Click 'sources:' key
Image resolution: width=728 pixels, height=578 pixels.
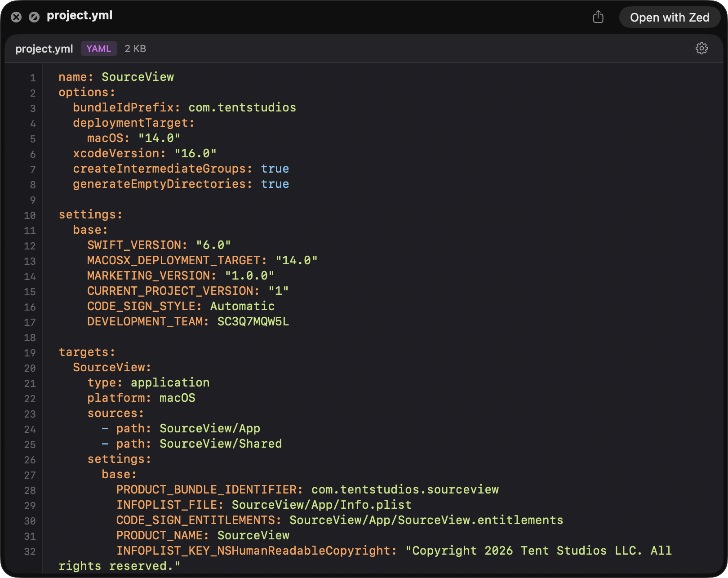(115, 413)
